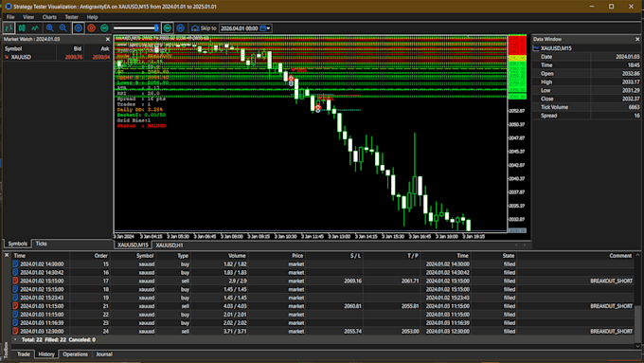
Task: Click the Ask column header
Action: 105,48
